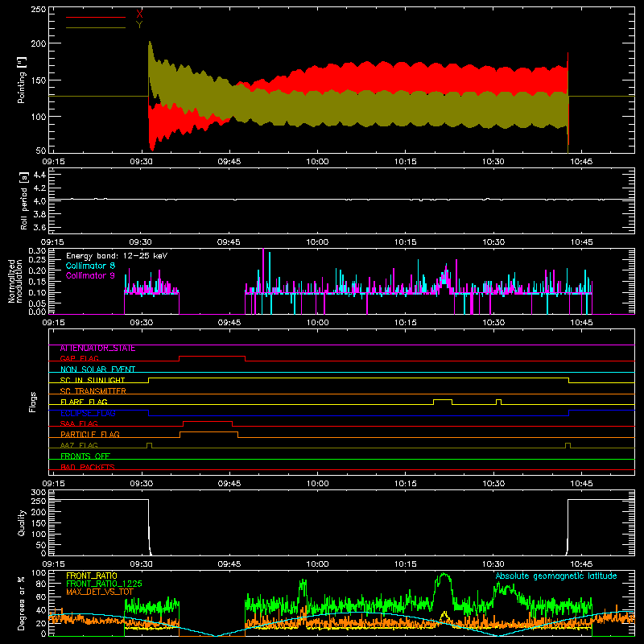Viewport: 644px width, 644px height.
Task: Click the SAA_FLAG label
Action: tap(79, 424)
